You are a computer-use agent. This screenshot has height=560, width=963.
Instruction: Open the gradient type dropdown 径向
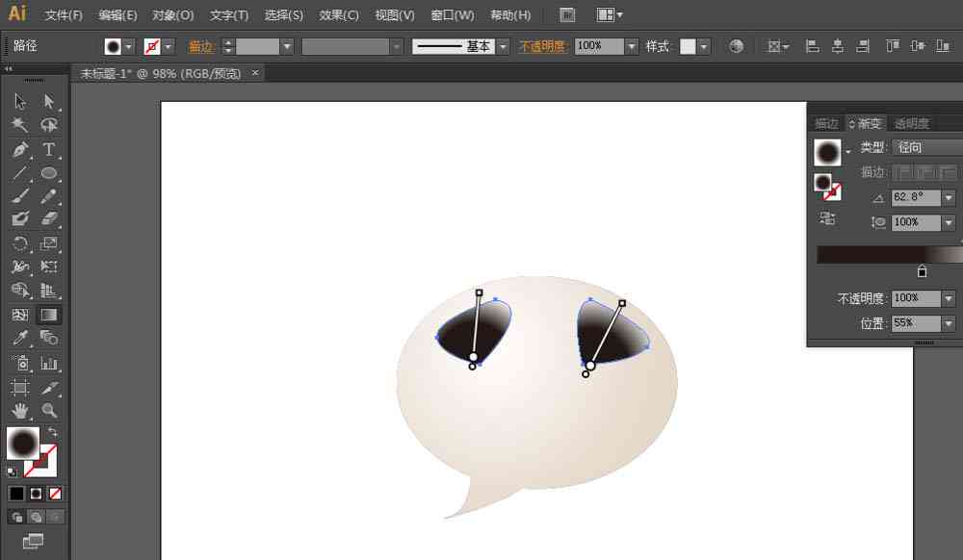point(927,147)
